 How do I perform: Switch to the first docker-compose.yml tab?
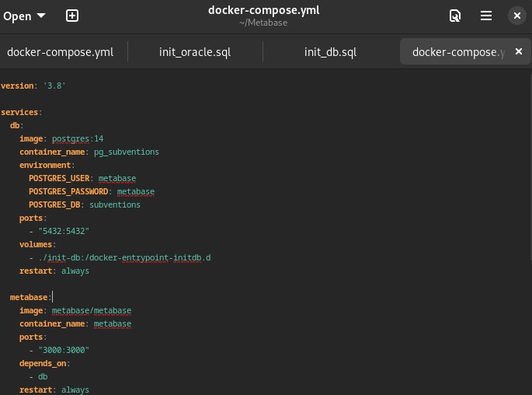(61, 52)
